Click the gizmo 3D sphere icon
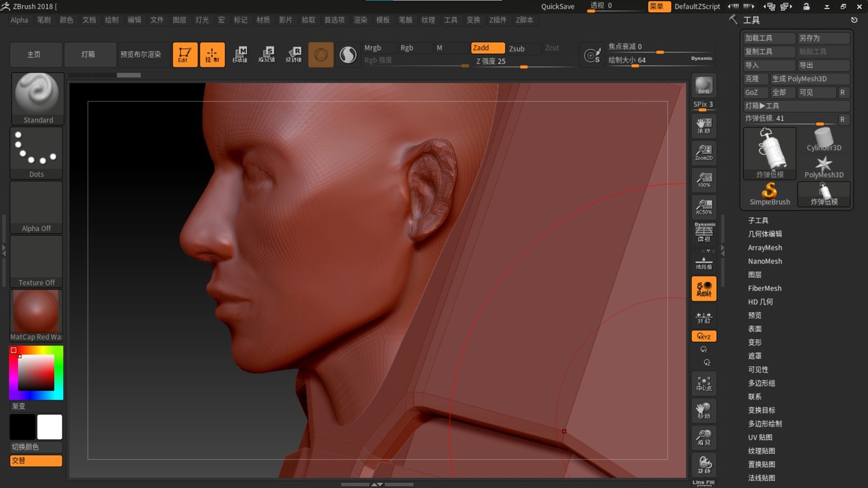The image size is (868, 488). click(321, 55)
